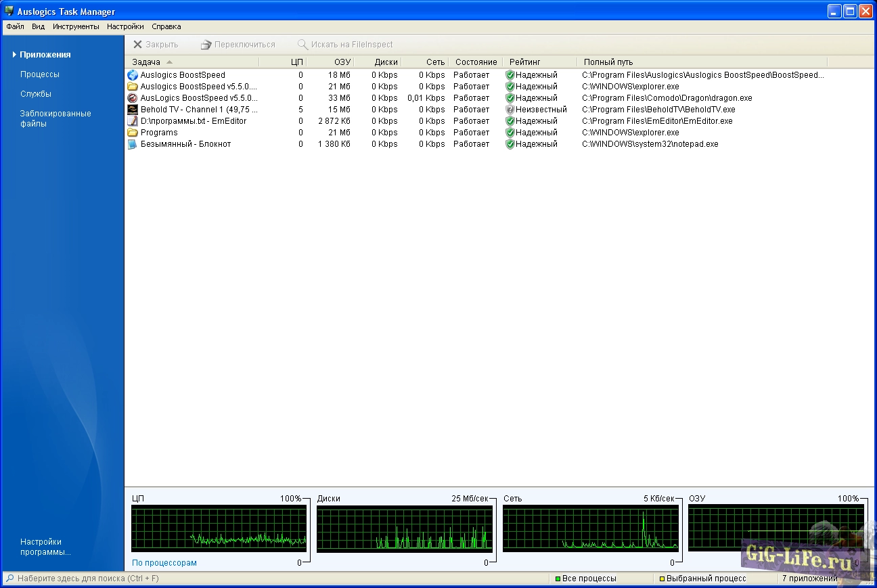The height and width of the screenshot is (588, 877).
Task: Switch to Процессы in the sidebar
Action: [40, 74]
